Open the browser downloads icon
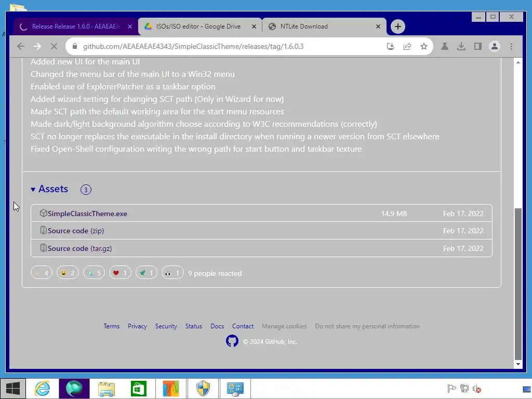This screenshot has height=399, width=532. click(x=461, y=46)
